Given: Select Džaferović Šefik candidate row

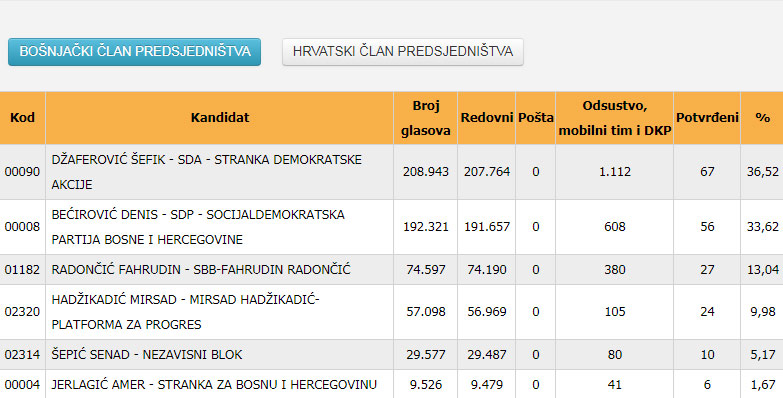Looking at the screenshot, I should (x=392, y=172).
